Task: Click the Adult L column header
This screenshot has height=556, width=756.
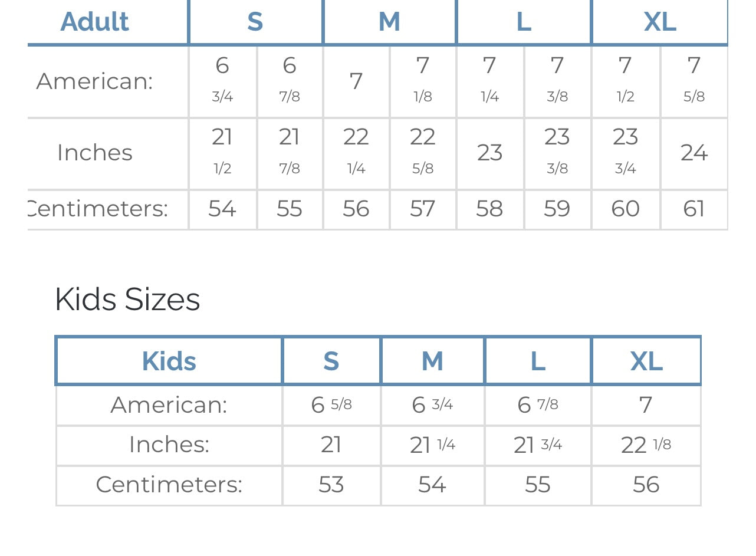Action: [x=524, y=22]
